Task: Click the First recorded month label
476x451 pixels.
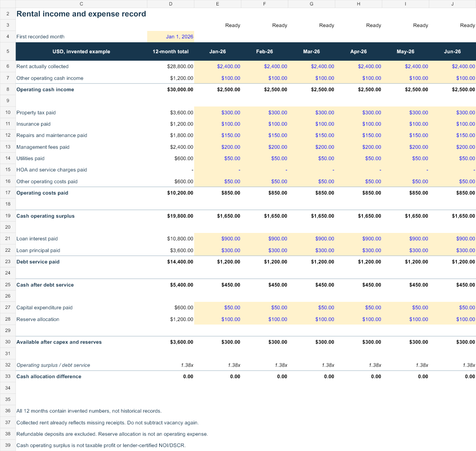Action: click(40, 37)
